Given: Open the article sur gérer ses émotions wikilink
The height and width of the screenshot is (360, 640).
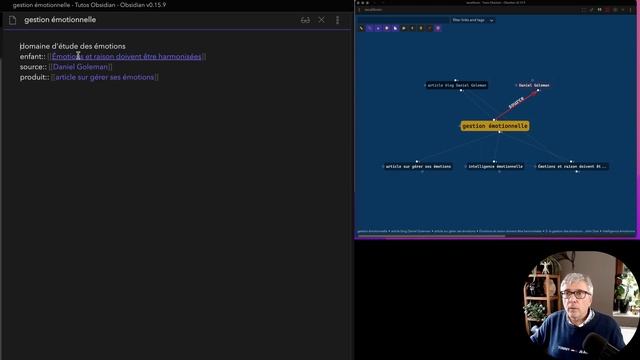Looking at the screenshot, I should coord(105,77).
